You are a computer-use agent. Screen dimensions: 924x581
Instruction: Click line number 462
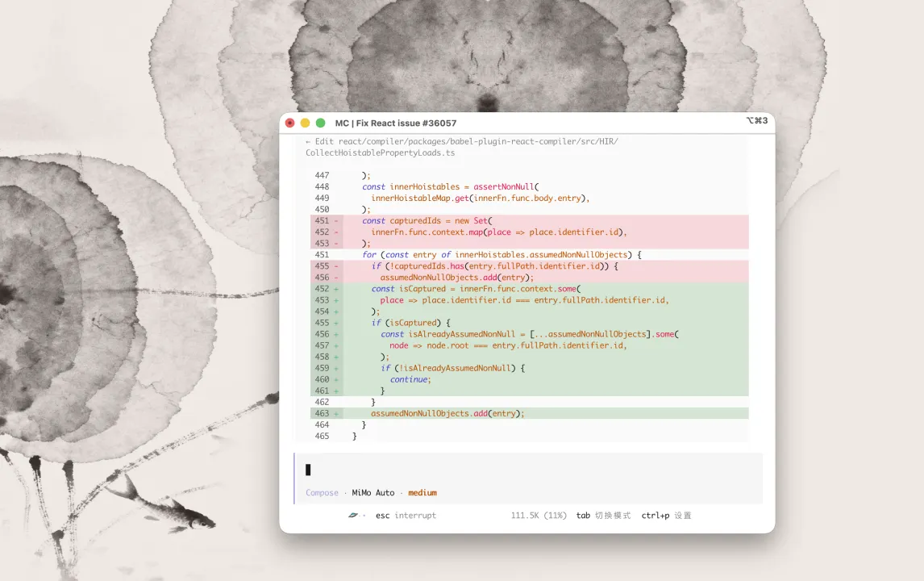click(322, 403)
